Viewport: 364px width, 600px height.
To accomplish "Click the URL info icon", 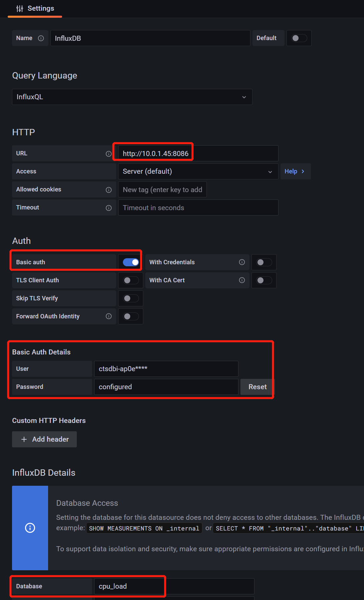I will 109,154.
